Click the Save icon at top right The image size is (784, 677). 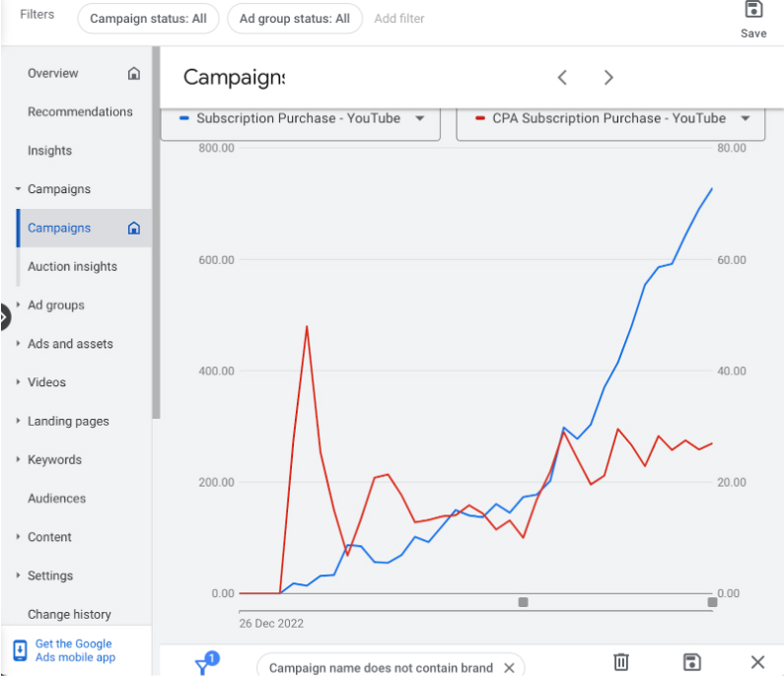[x=753, y=9]
